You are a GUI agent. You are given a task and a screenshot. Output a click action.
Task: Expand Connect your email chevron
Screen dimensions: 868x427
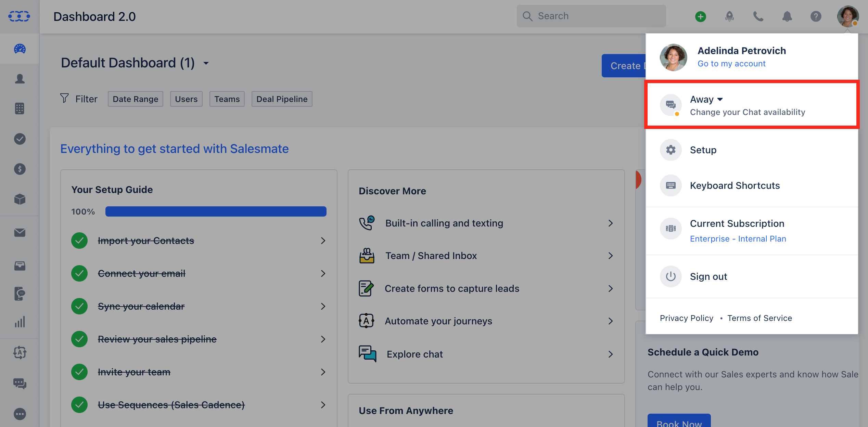323,273
